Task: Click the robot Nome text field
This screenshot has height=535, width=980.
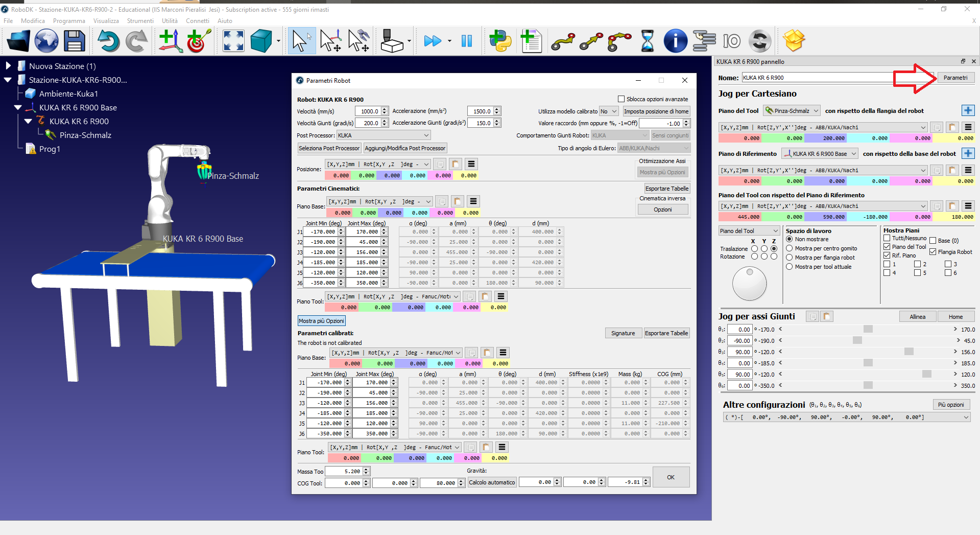Action: [838, 78]
